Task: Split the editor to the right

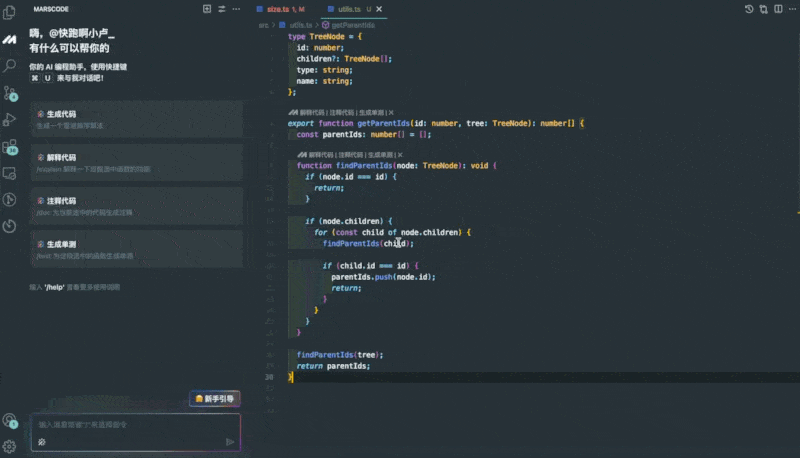Action: 778,9
